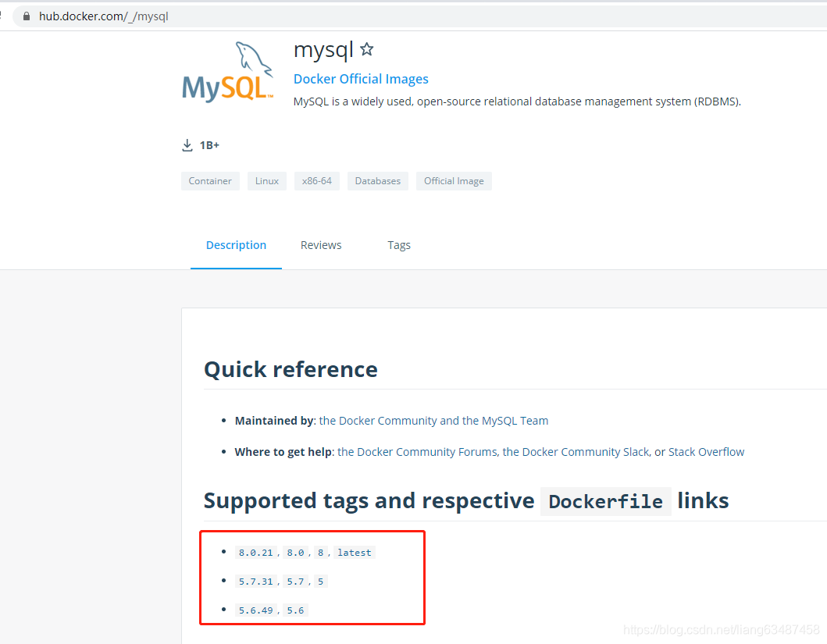
Task: Click the Supported tags heading
Action: click(x=466, y=500)
